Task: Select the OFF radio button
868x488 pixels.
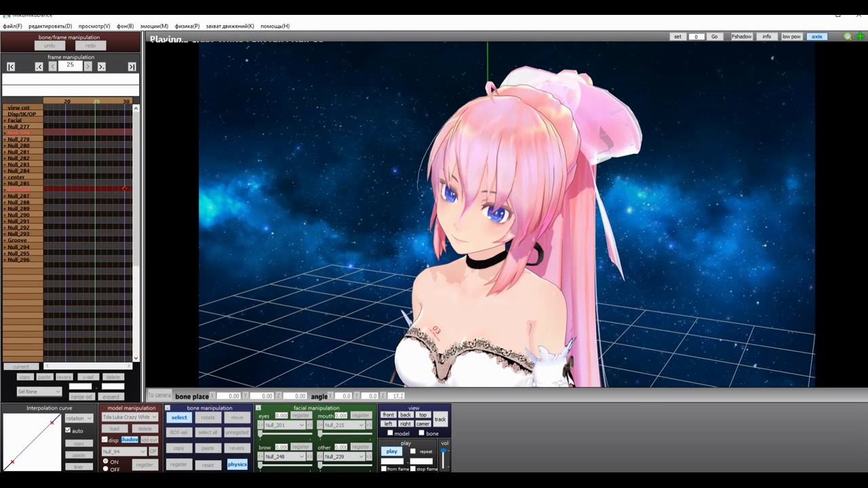Action: (106, 469)
